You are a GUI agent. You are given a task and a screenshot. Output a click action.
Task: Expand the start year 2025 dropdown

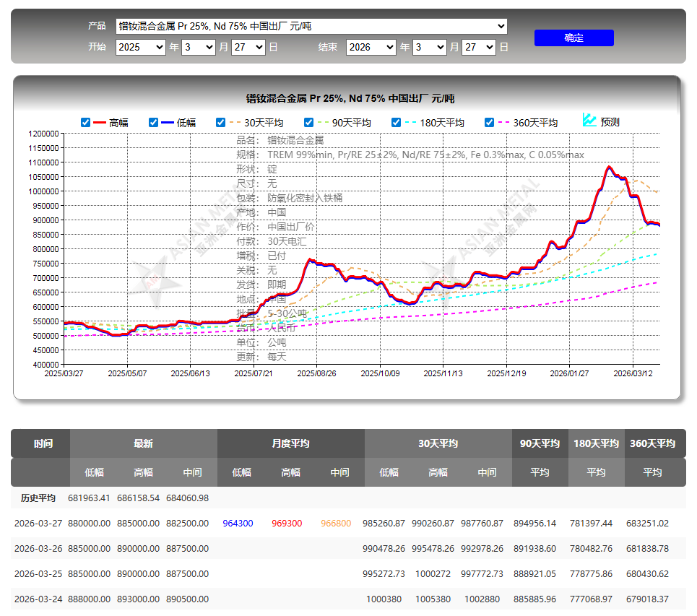(140, 47)
